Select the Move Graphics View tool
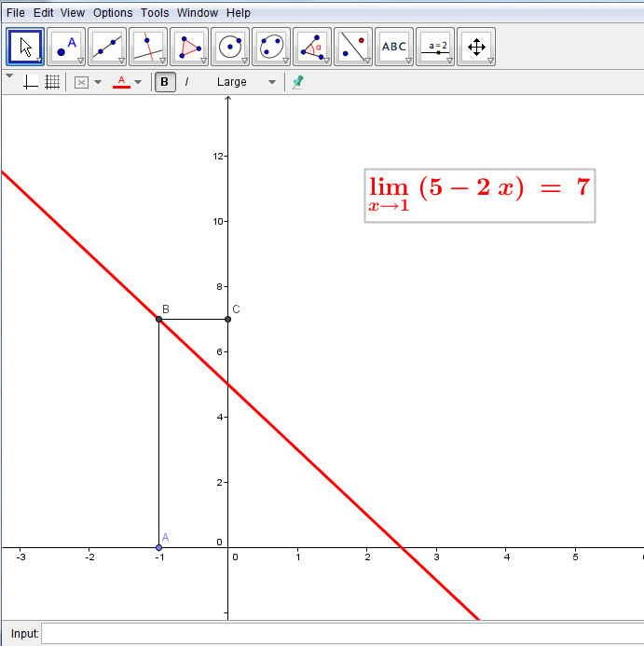The height and width of the screenshot is (646, 644). 476,47
